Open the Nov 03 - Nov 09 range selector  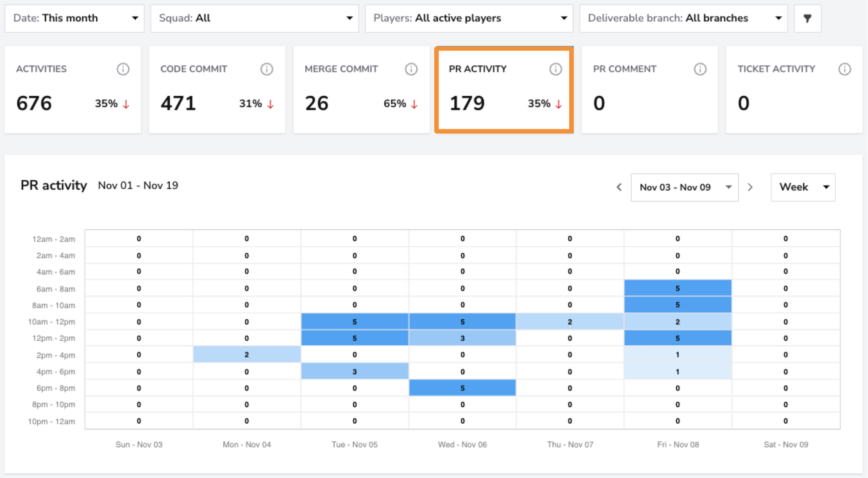click(685, 187)
